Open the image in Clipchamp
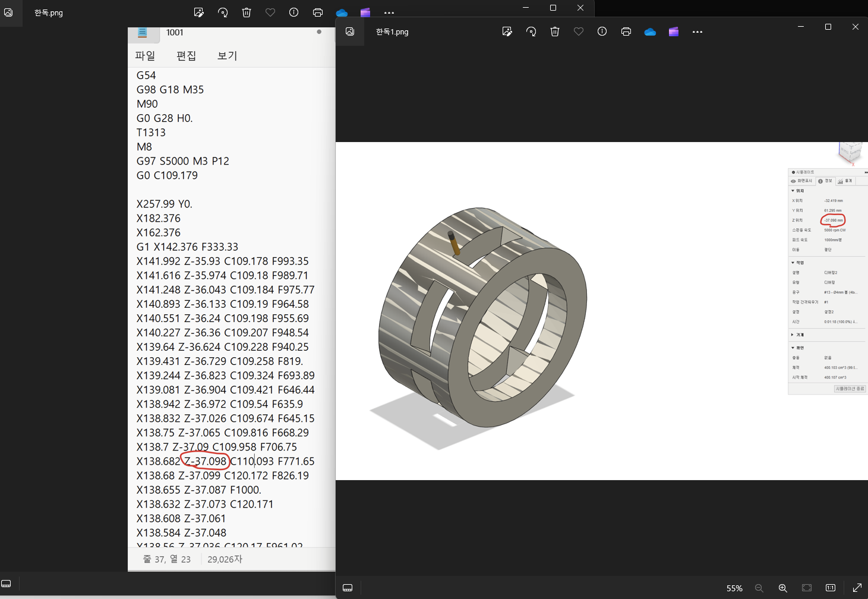 click(673, 31)
